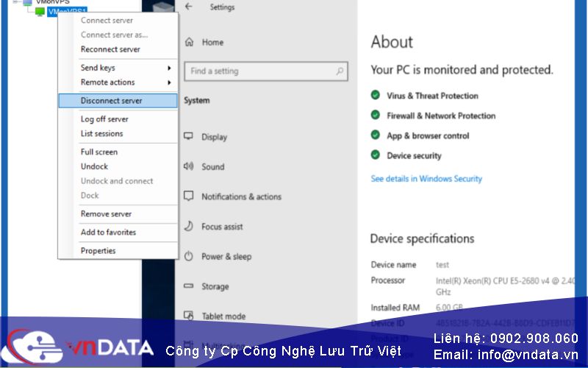
Task: Open Sound settings
Action: coord(213,167)
